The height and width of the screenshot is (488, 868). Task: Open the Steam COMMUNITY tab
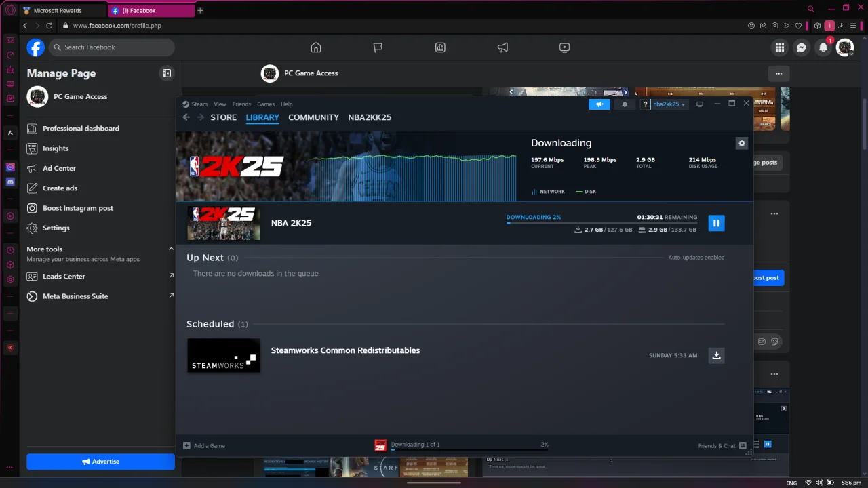pyautogui.click(x=313, y=117)
